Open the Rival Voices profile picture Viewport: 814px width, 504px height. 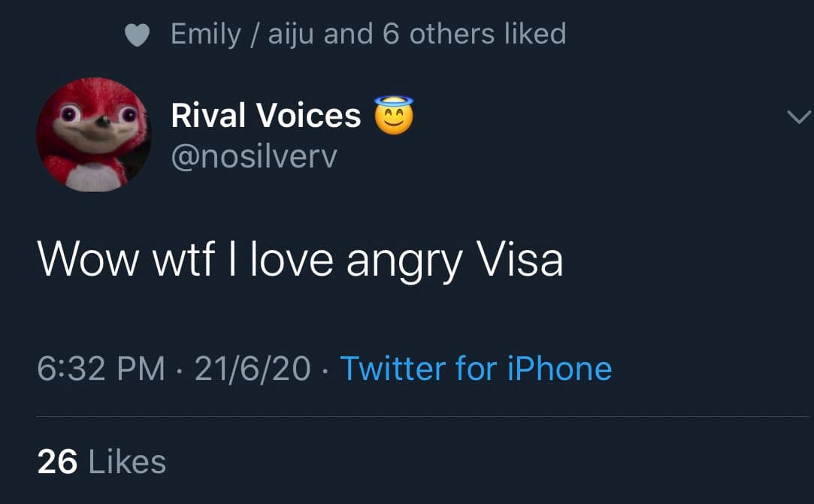click(93, 134)
